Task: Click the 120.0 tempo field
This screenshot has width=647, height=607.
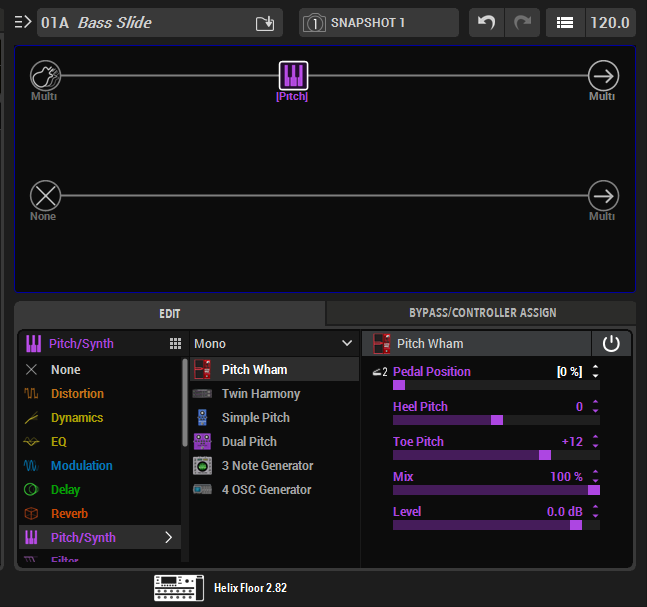Action: [x=610, y=23]
